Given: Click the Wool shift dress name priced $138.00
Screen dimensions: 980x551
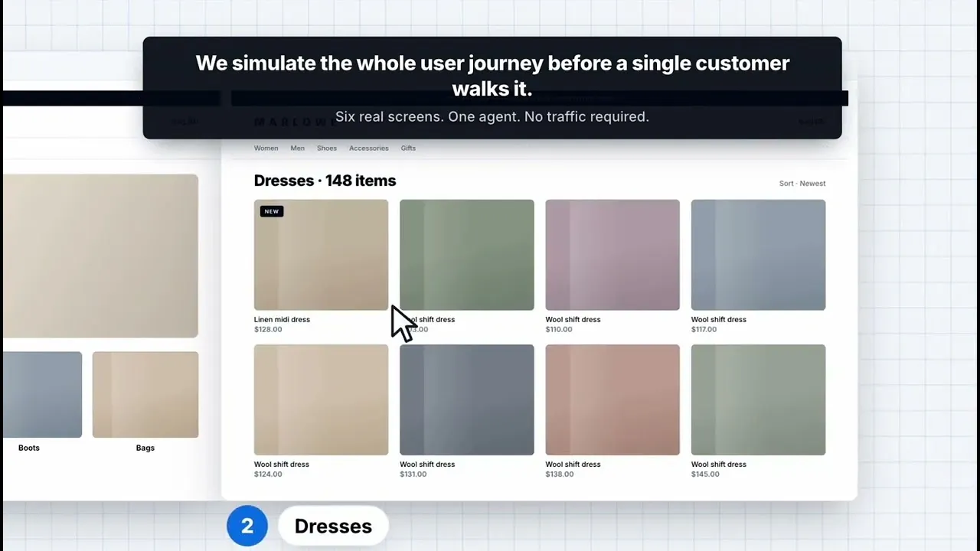Looking at the screenshot, I should [573, 465].
